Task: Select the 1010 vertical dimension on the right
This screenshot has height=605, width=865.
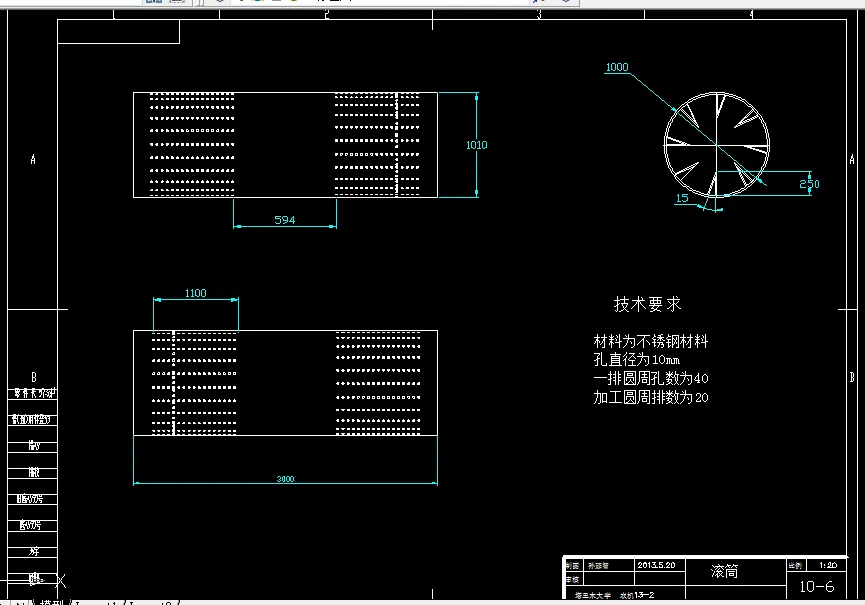Action: [478, 144]
